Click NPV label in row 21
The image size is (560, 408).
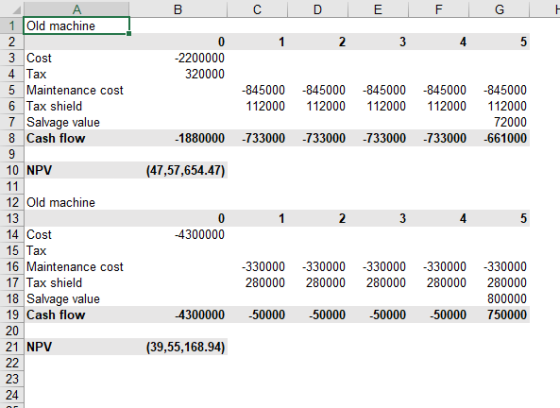point(39,347)
